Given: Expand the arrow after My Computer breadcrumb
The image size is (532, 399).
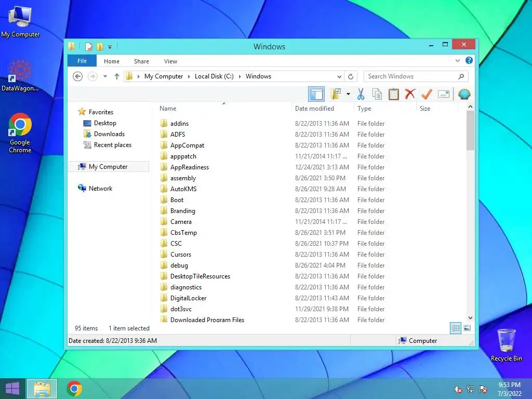Looking at the screenshot, I should pos(189,77).
